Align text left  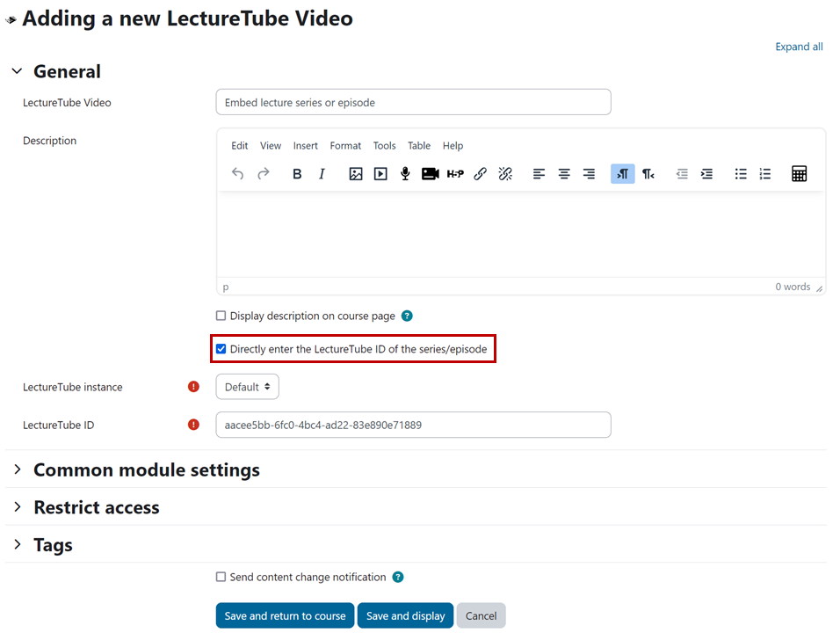(539, 174)
